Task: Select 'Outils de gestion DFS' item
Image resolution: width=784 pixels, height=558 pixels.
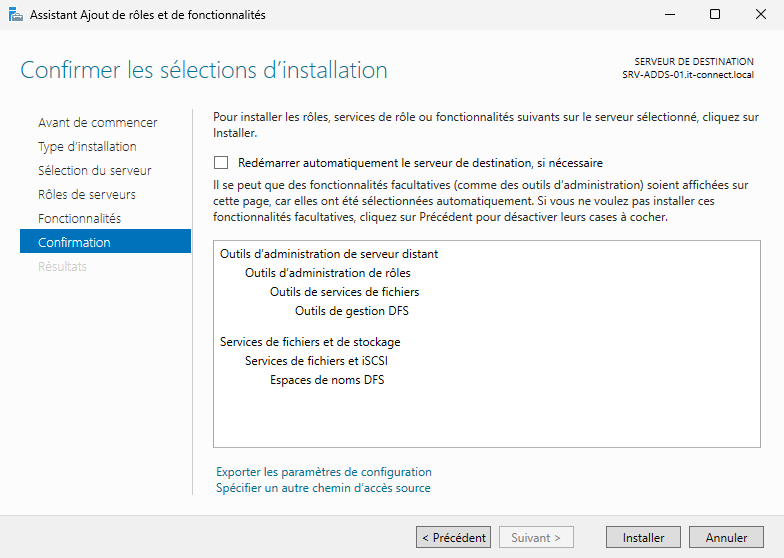Action: point(351,311)
